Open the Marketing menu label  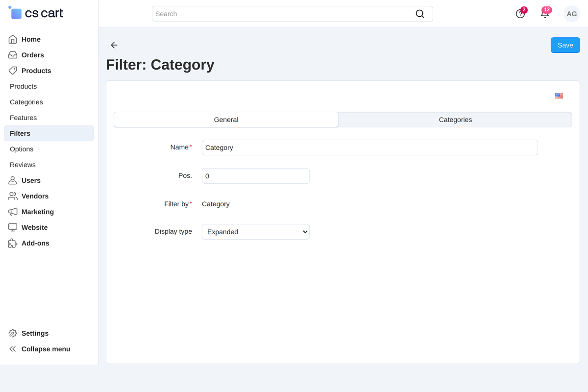[x=38, y=212]
